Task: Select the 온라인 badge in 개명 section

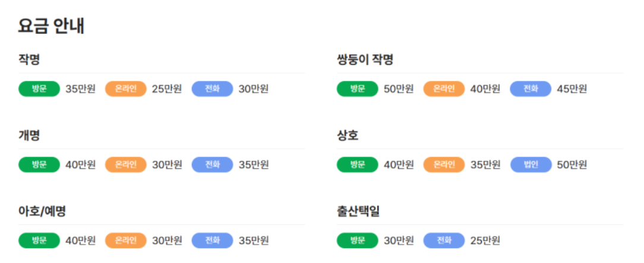Action: [x=126, y=165]
